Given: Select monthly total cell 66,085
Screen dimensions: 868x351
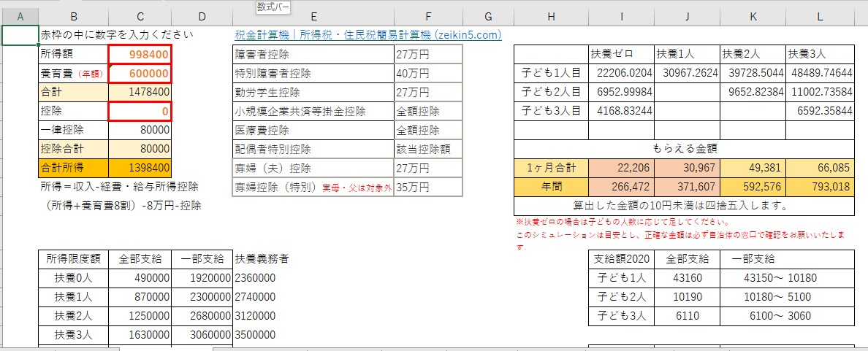Looking at the screenshot, I should (x=821, y=168).
